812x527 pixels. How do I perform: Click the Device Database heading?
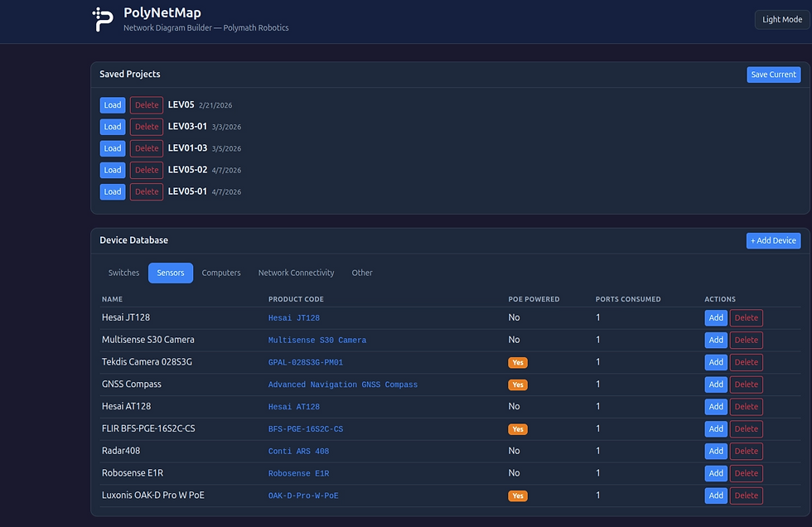(133, 240)
